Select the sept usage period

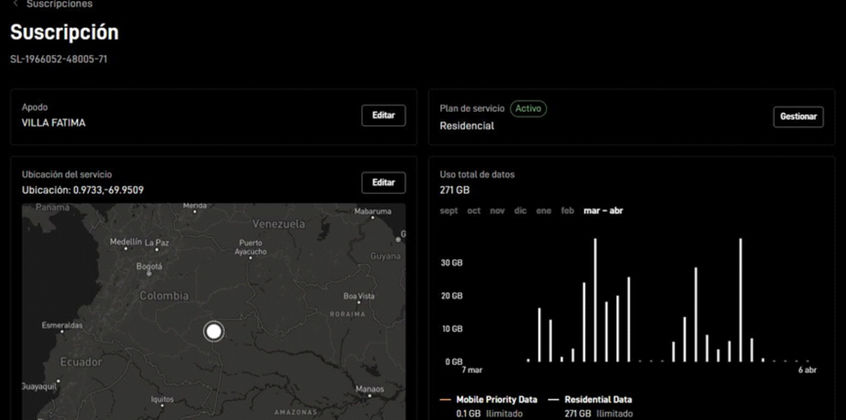tap(449, 211)
